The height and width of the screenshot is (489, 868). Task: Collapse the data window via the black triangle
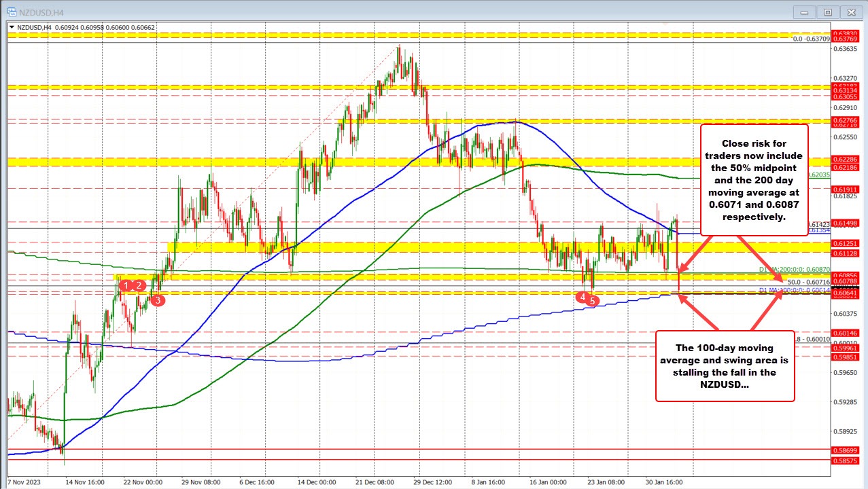[11, 27]
